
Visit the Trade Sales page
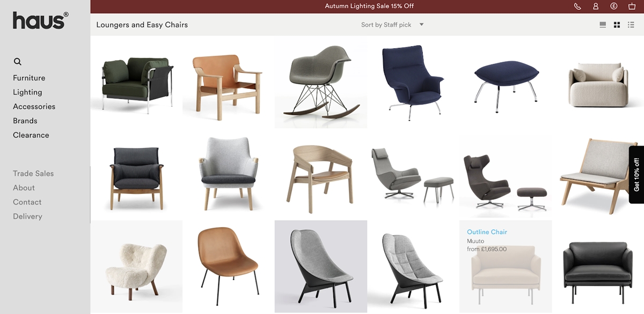(33, 174)
